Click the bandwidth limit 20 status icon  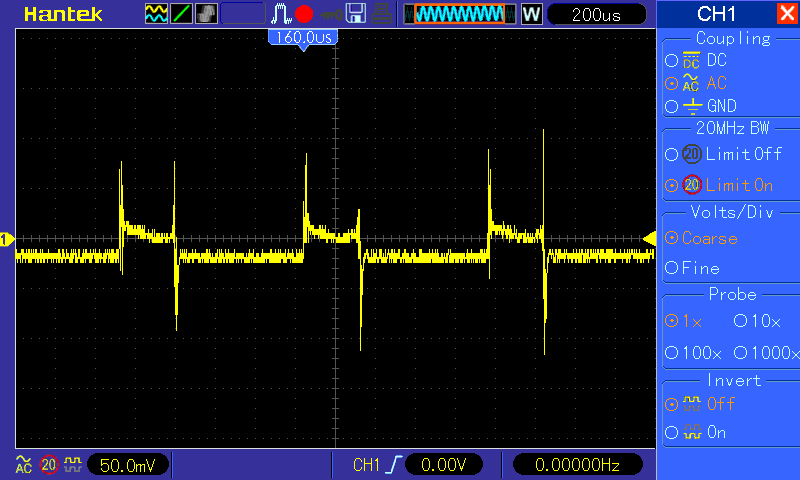tap(49, 465)
